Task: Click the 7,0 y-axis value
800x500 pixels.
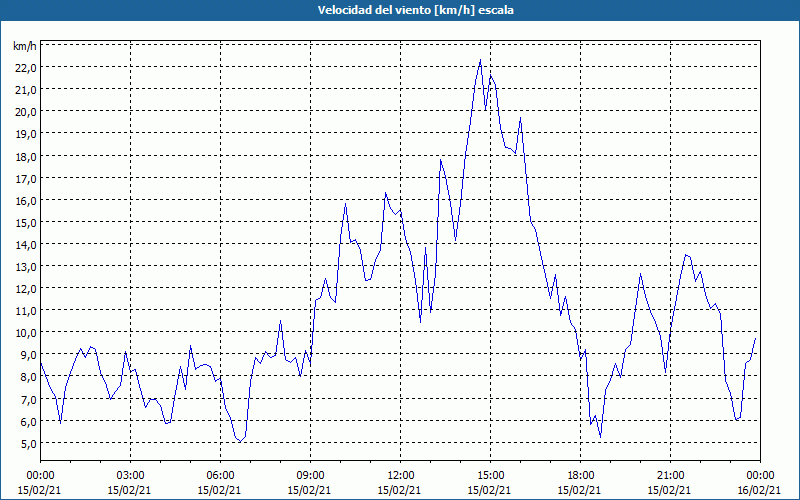Action: click(29, 400)
